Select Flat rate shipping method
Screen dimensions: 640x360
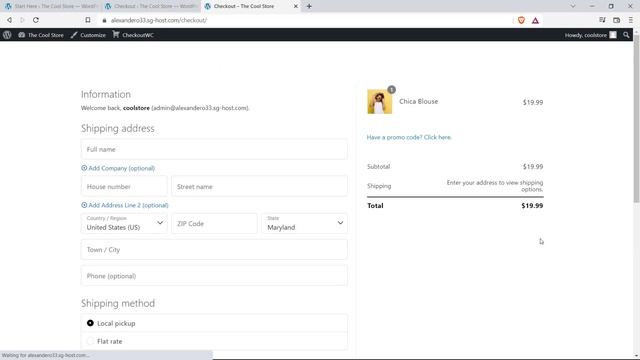[90, 341]
